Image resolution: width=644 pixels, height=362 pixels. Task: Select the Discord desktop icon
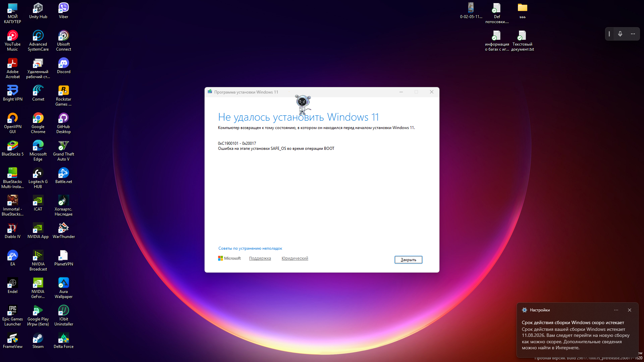click(63, 66)
